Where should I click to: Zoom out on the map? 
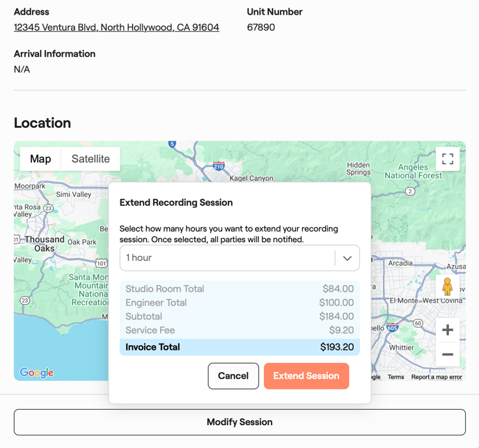(447, 355)
